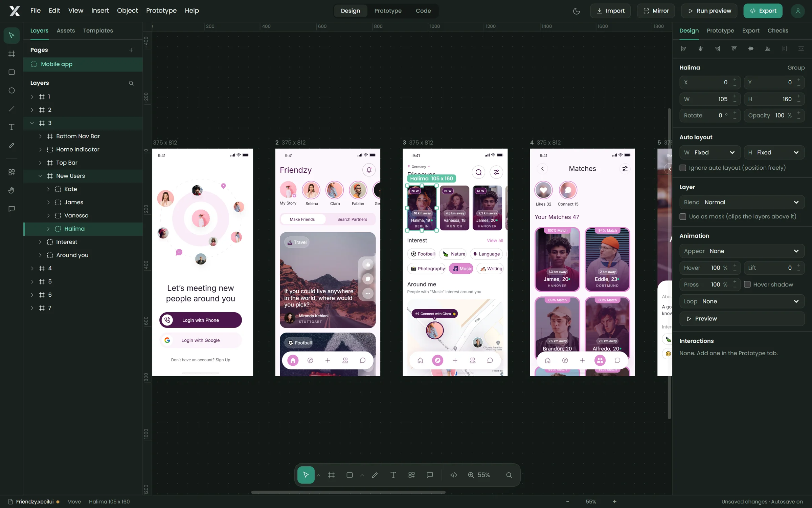Open the Insert menu

point(100,10)
